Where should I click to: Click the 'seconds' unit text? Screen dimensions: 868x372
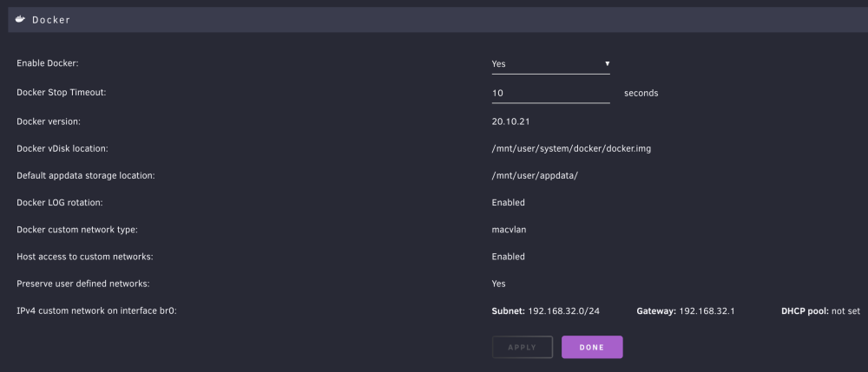tap(641, 93)
